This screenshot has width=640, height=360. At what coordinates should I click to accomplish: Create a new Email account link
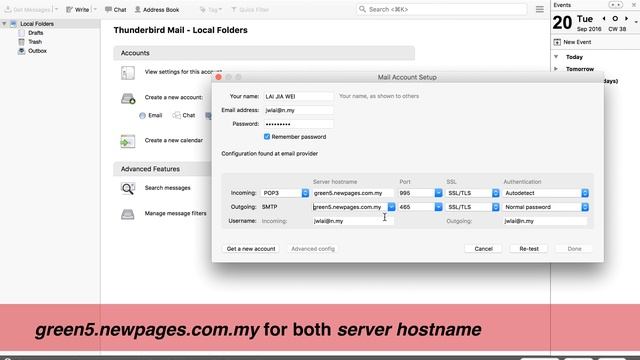tap(151, 116)
